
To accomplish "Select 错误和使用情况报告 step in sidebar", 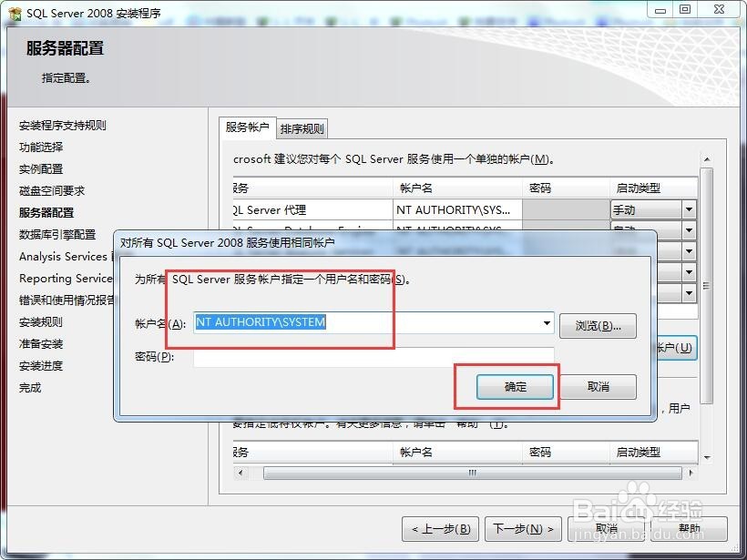I will click(67, 300).
